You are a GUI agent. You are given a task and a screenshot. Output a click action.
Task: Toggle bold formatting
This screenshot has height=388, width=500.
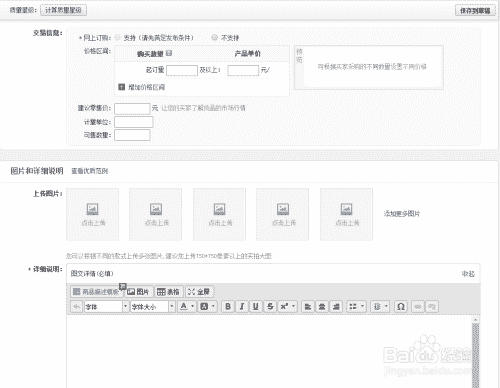(228, 306)
